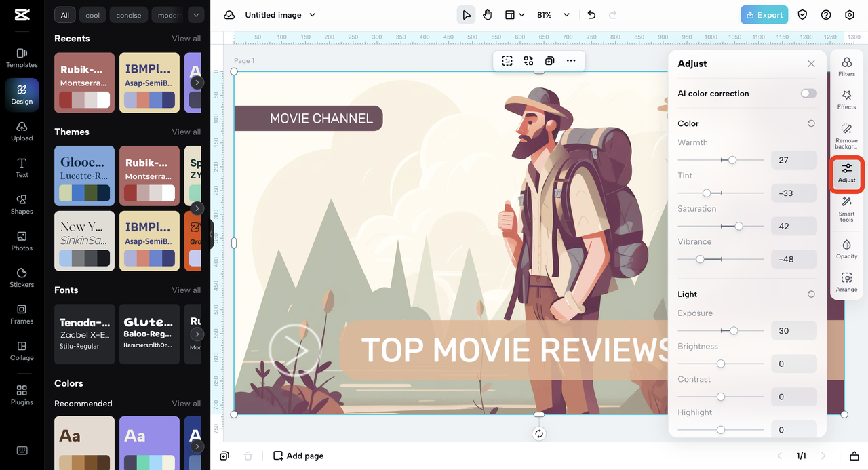The width and height of the screenshot is (868, 470).
Task: Click the Export button
Action: (x=764, y=15)
